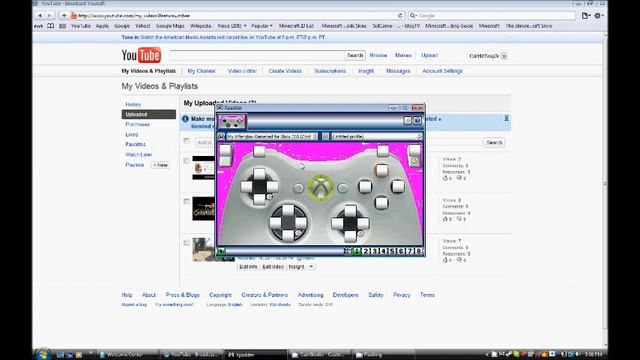Image resolution: width=640 pixels, height=360 pixels.
Task: Click the Start button assignment box on the controller
Action: pyautogui.click(x=343, y=188)
